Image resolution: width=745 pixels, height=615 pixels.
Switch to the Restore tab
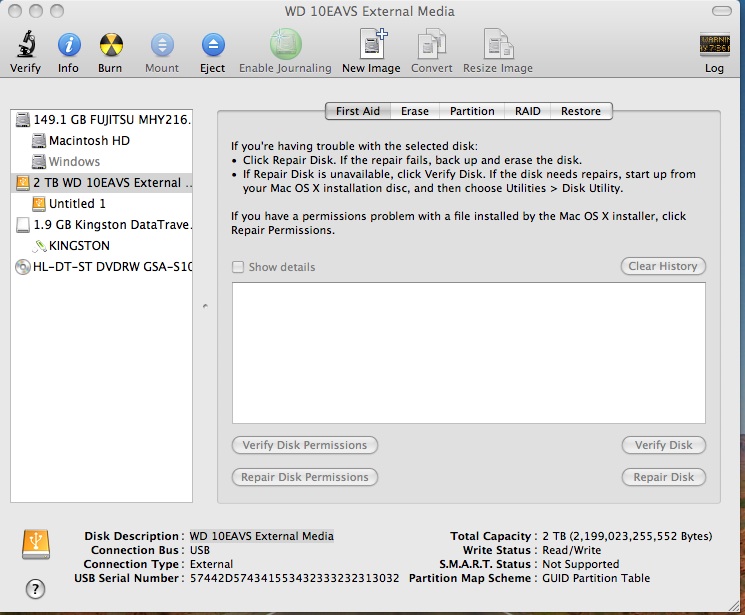pos(581,111)
